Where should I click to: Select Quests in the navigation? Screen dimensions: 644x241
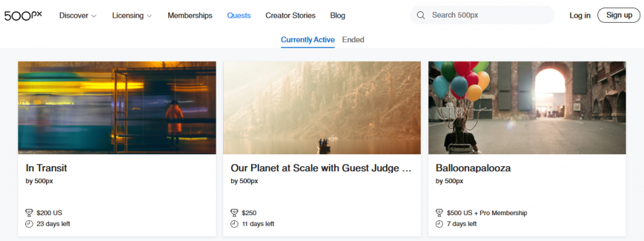pos(239,16)
